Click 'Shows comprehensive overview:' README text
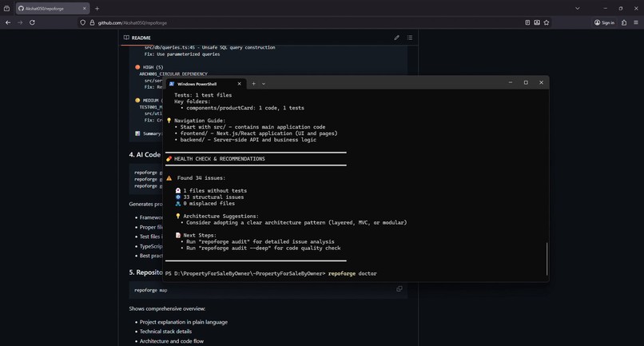 point(167,308)
